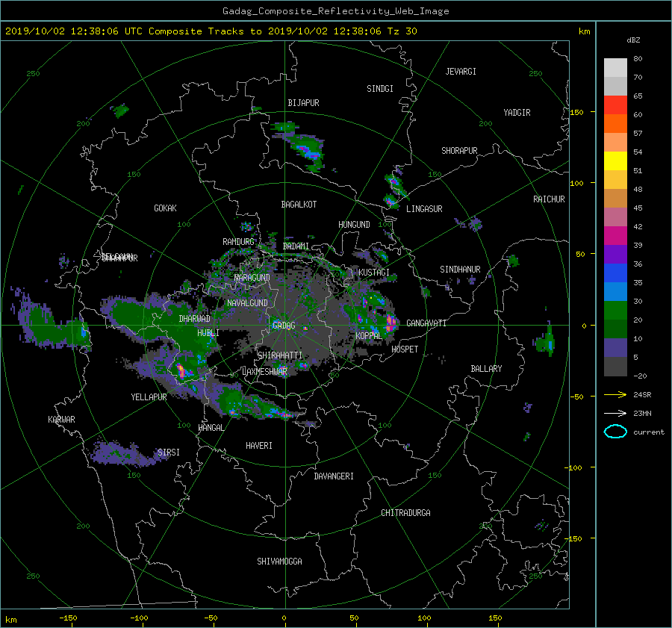Viewport: 672px width, 628px height.
Task: Select the yellow 51 dBZ color swatch
Action: 615,161
